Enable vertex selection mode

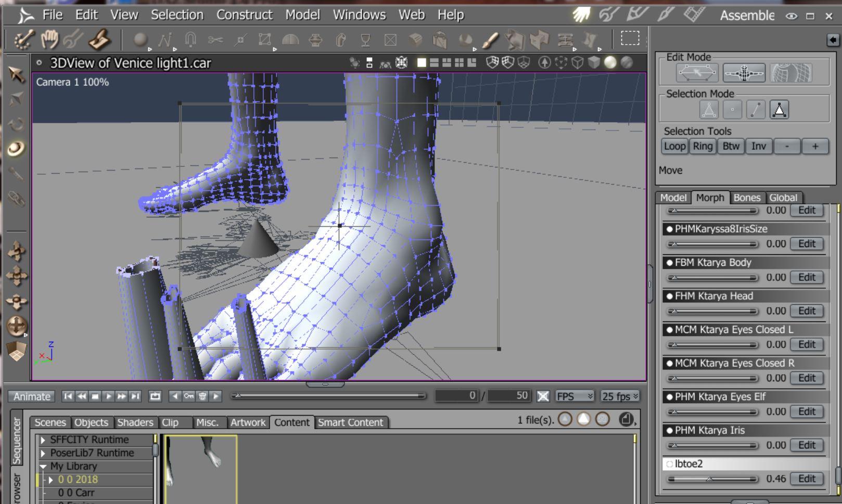(732, 110)
